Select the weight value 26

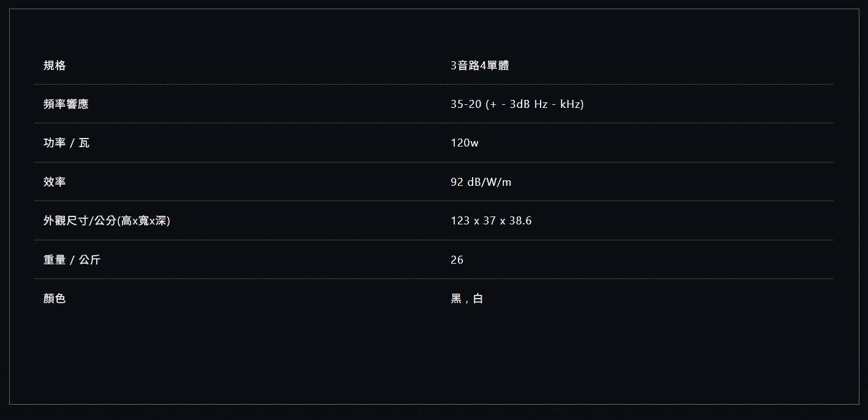(x=457, y=260)
